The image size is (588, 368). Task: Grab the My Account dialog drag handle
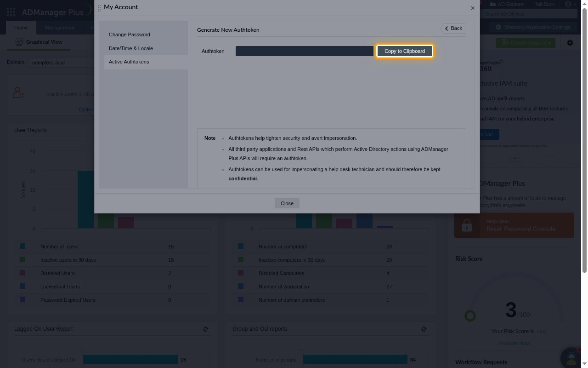tap(99, 8)
